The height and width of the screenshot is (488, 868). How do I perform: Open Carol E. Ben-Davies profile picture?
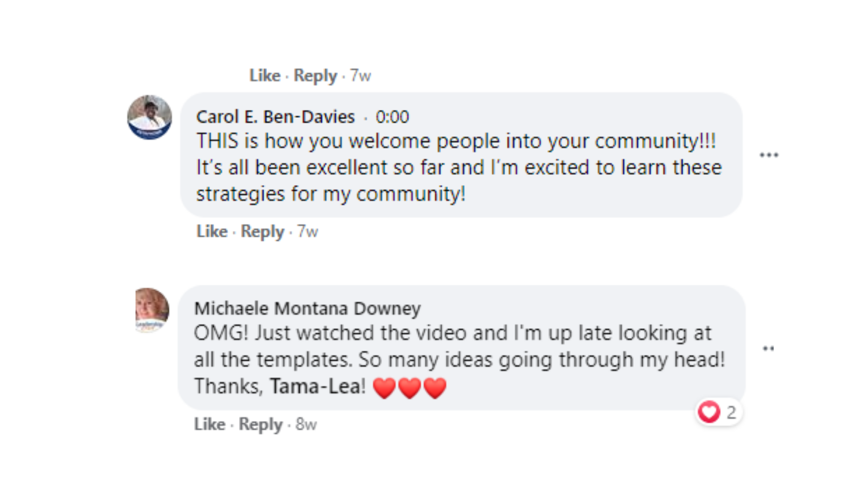coord(149,117)
